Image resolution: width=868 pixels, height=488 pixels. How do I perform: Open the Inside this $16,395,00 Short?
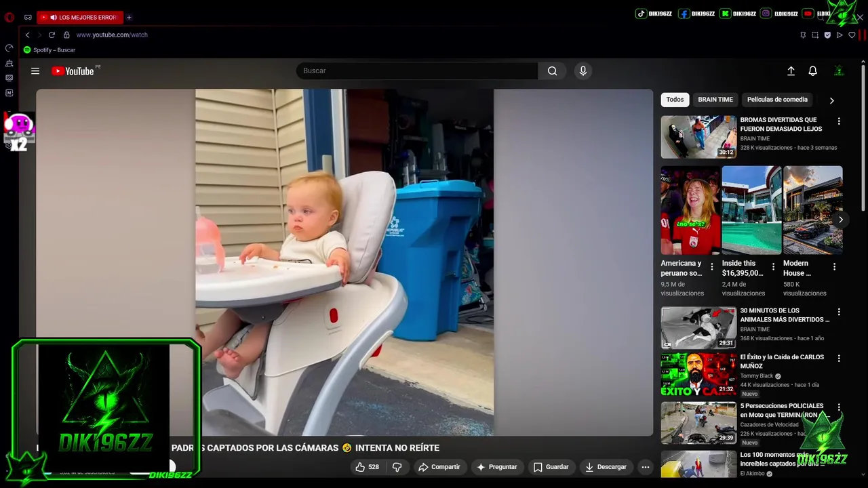[751, 210]
